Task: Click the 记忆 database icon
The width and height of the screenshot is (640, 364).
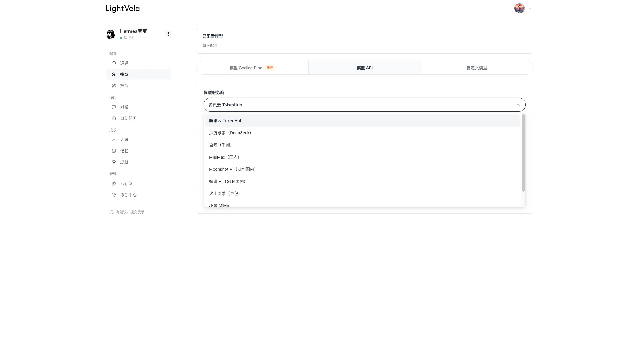Action: pyautogui.click(x=114, y=151)
